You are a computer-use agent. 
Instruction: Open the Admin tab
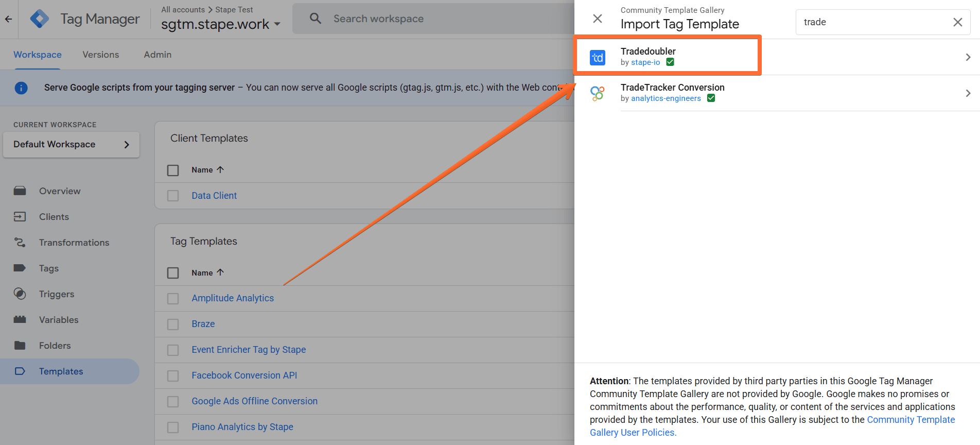[157, 55]
